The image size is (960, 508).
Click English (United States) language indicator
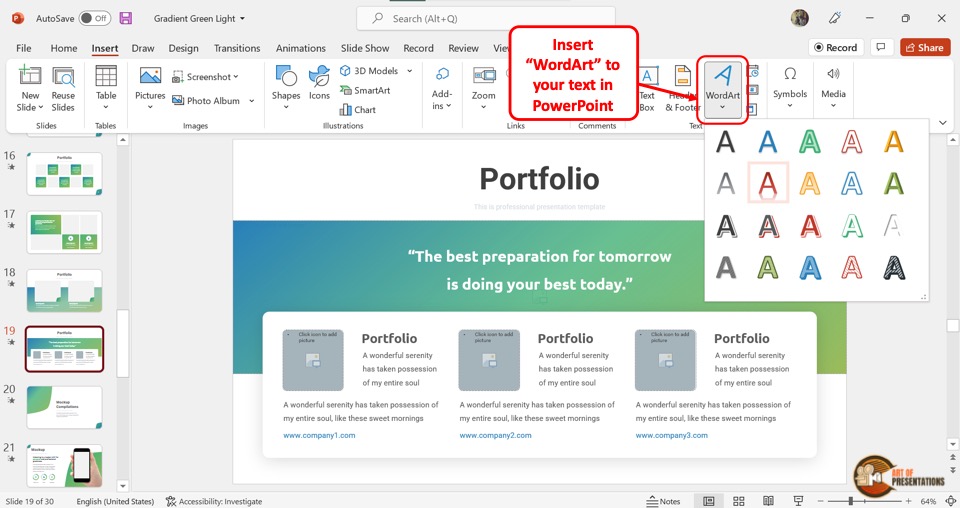(x=115, y=501)
